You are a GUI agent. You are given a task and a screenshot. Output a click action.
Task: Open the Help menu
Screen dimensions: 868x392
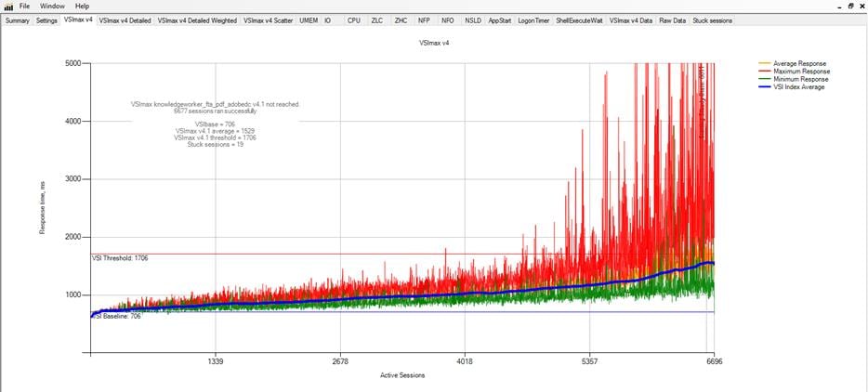(x=82, y=7)
